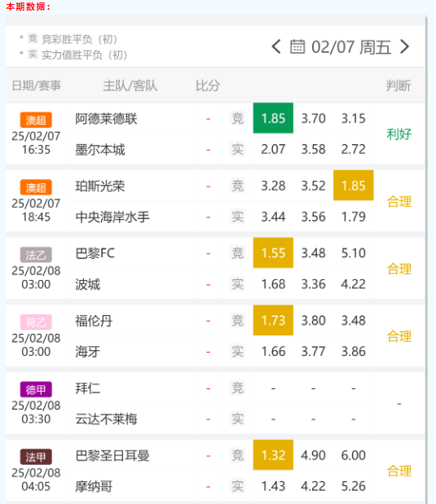Click the highlighted 1.55 odds for 巴黎FC

point(273,253)
